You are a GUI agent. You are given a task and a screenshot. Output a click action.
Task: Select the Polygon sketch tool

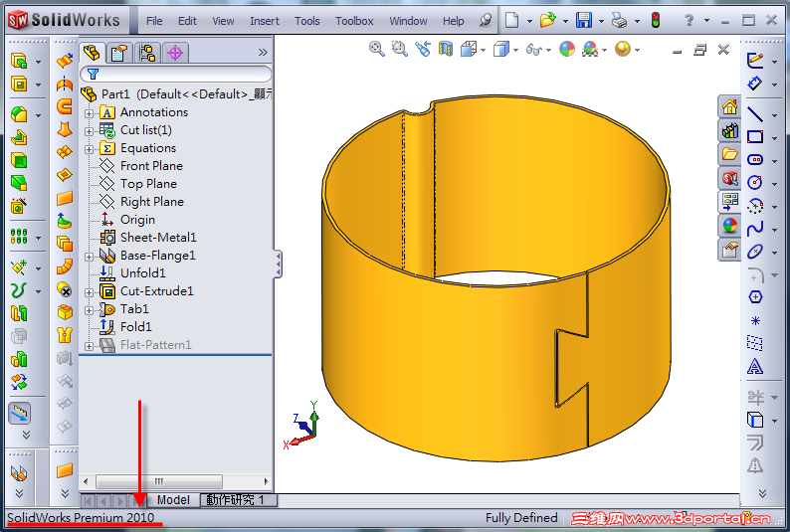tap(755, 297)
